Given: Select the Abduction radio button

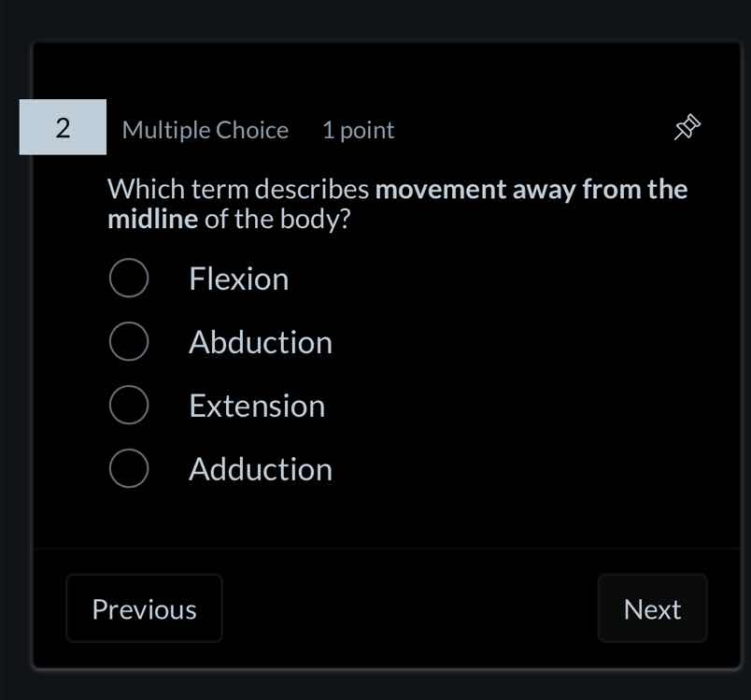Looking at the screenshot, I should point(128,341).
